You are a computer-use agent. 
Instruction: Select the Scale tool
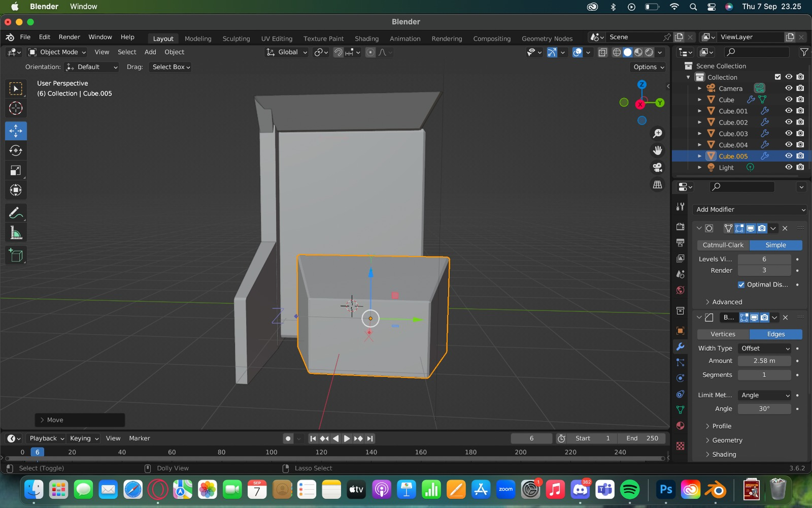point(16,171)
